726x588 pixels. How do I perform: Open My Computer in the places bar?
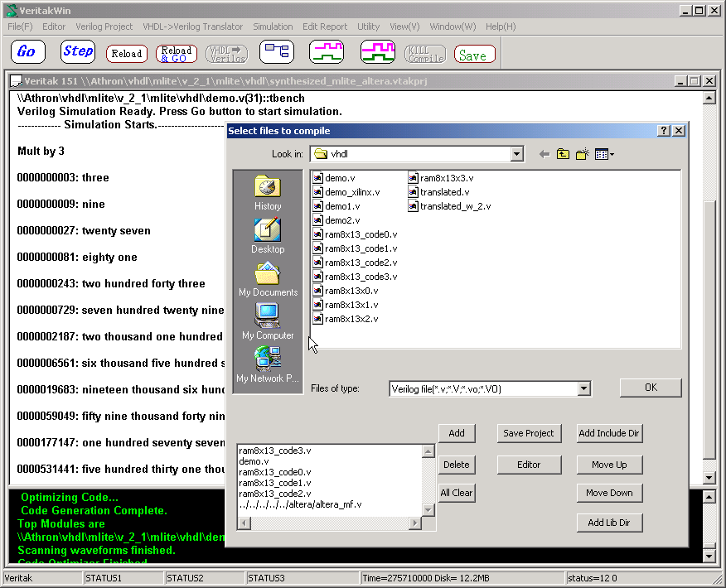point(268,322)
